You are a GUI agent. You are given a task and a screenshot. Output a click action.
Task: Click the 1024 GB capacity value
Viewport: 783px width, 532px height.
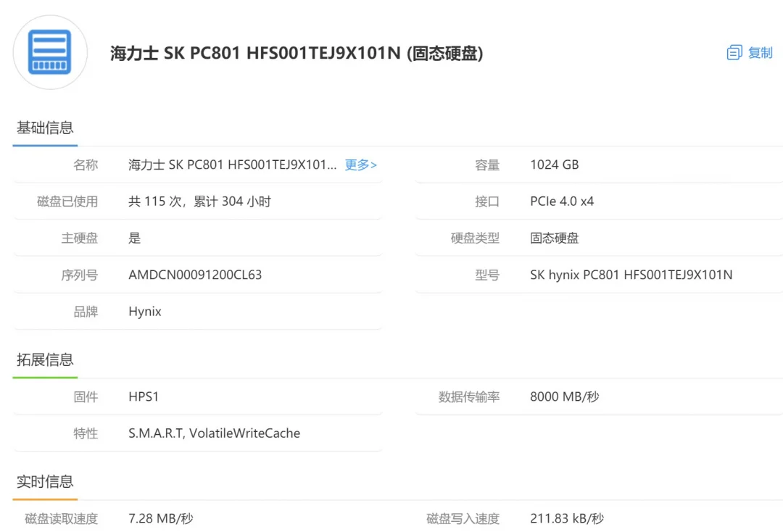coord(554,165)
